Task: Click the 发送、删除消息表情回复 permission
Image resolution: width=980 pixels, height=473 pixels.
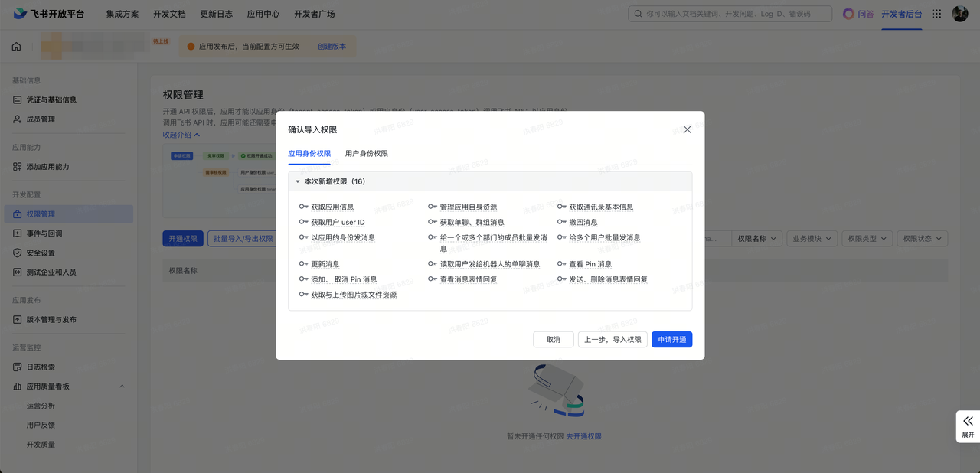Action: [x=608, y=279]
